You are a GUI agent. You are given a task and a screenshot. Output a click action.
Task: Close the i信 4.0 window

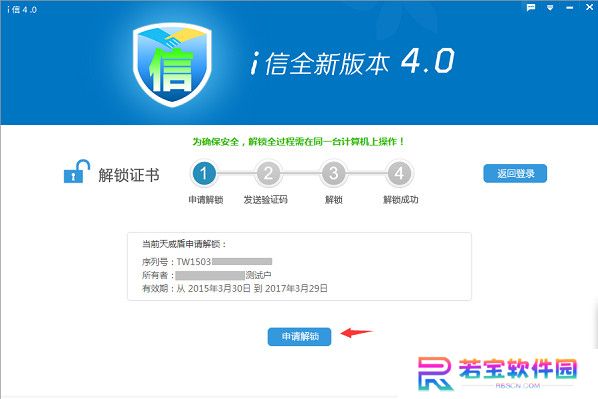(x=590, y=7)
